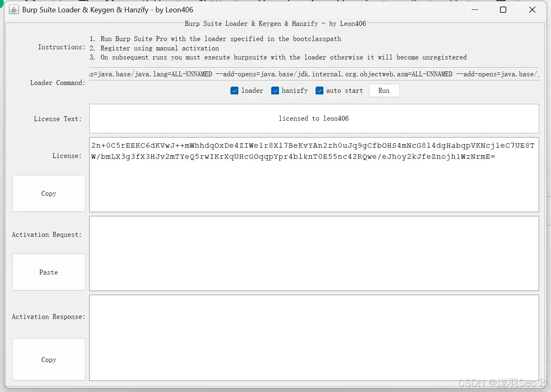
Task: Minimize the Burp Suite Loader window
Action: [x=475, y=9]
